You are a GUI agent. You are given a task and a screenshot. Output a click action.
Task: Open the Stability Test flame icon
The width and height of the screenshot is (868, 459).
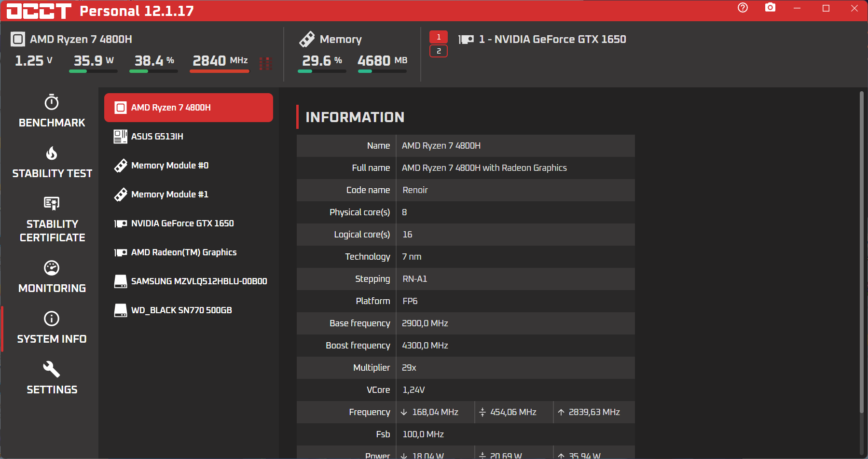(x=52, y=153)
